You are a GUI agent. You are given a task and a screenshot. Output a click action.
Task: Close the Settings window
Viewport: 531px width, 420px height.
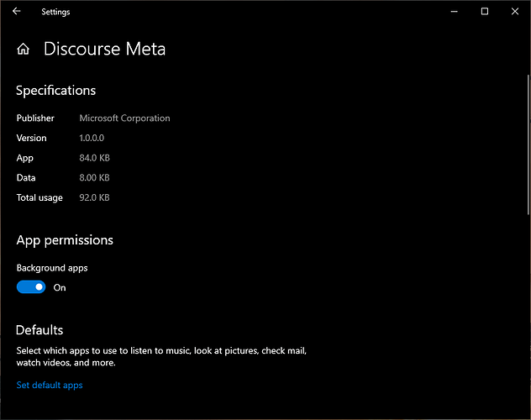point(515,12)
